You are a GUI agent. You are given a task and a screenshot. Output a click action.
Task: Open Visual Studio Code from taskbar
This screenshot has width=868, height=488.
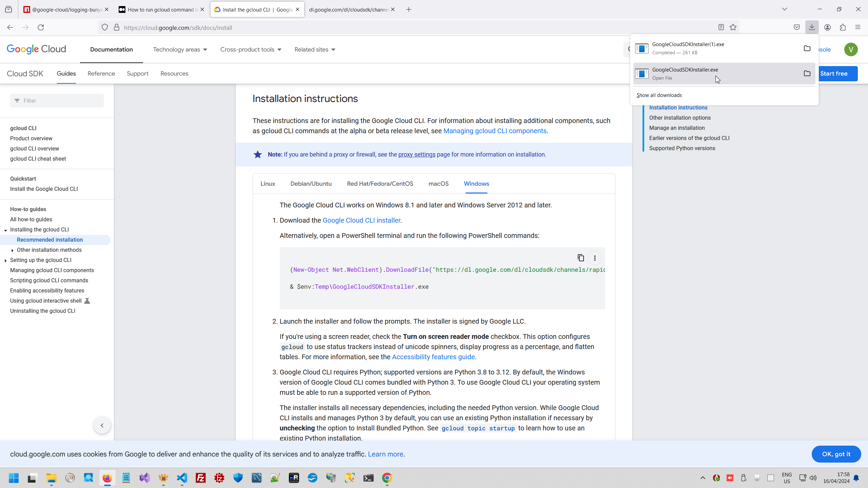[182, 478]
